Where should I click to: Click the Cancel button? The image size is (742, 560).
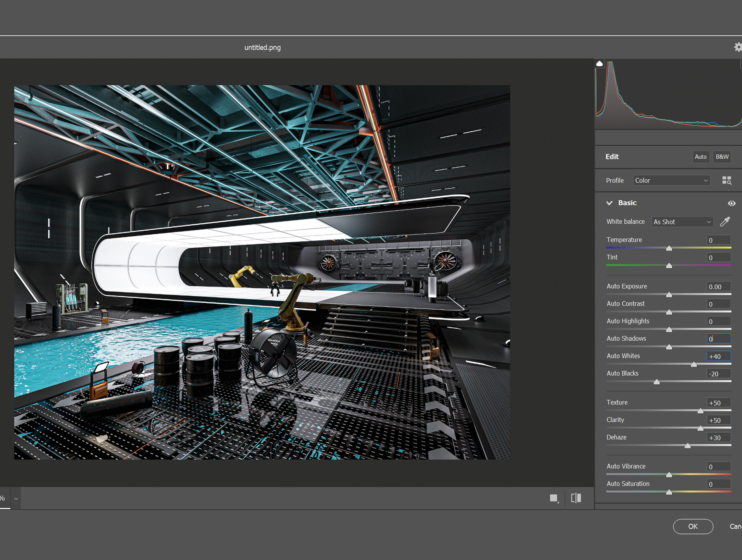736,526
